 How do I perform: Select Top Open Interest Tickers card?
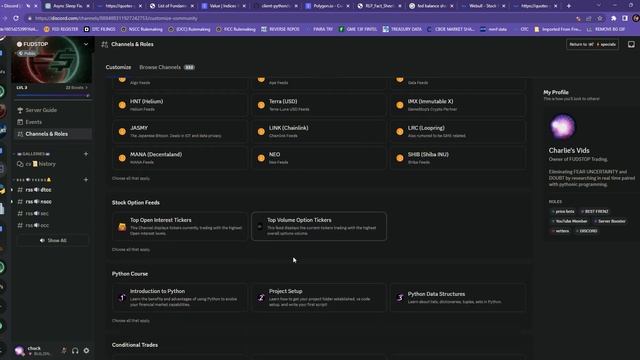[180, 227]
